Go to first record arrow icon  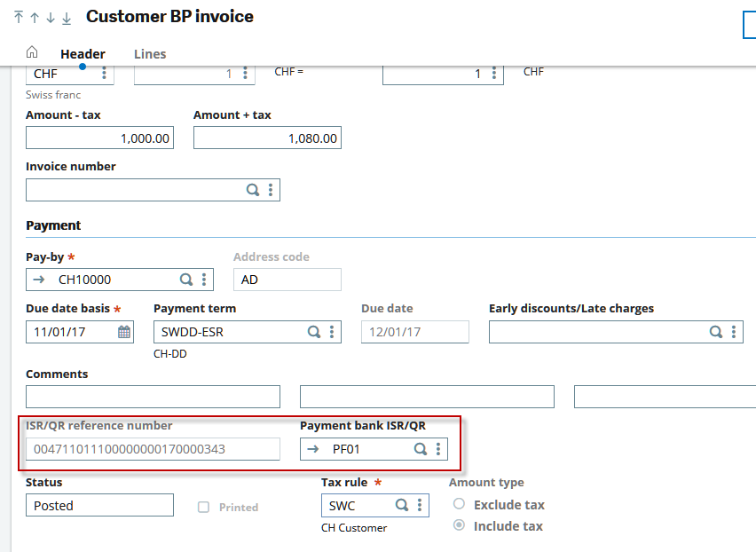[19, 18]
